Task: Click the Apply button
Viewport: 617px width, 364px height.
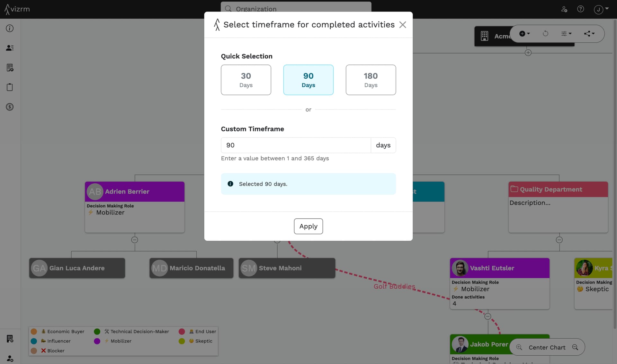Action: (308, 226)
